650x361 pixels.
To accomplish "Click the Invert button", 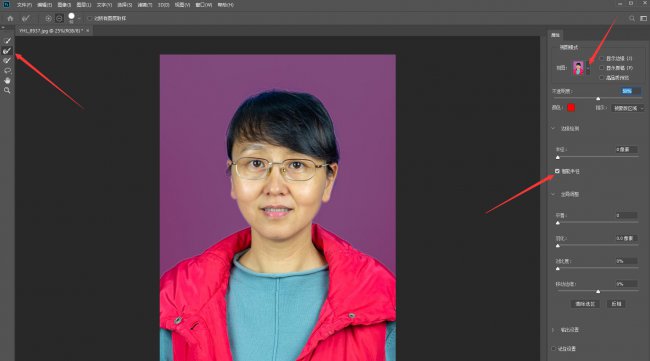I will tap(616, 304).
